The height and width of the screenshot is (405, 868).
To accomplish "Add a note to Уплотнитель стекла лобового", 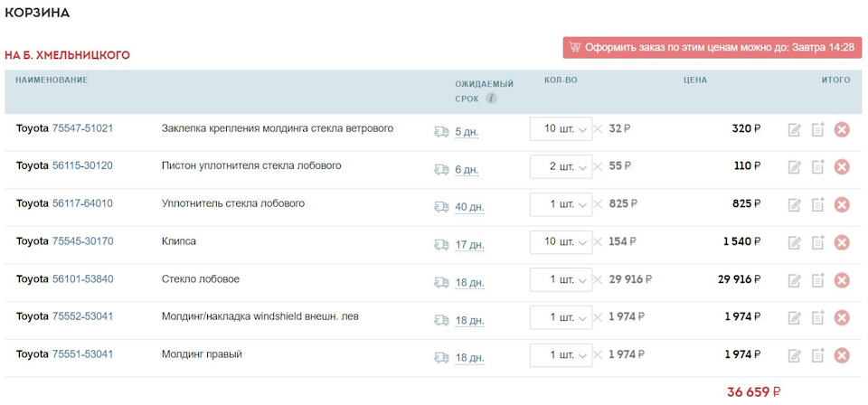I will click(x=817, y=205).
